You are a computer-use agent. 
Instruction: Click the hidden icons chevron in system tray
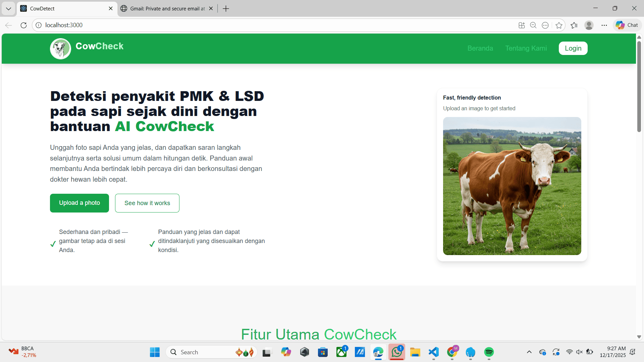[529, 352]
